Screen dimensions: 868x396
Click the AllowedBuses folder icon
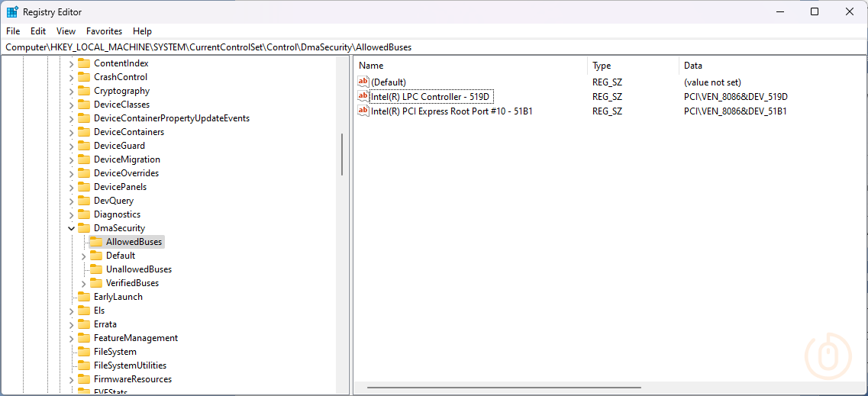96,242
